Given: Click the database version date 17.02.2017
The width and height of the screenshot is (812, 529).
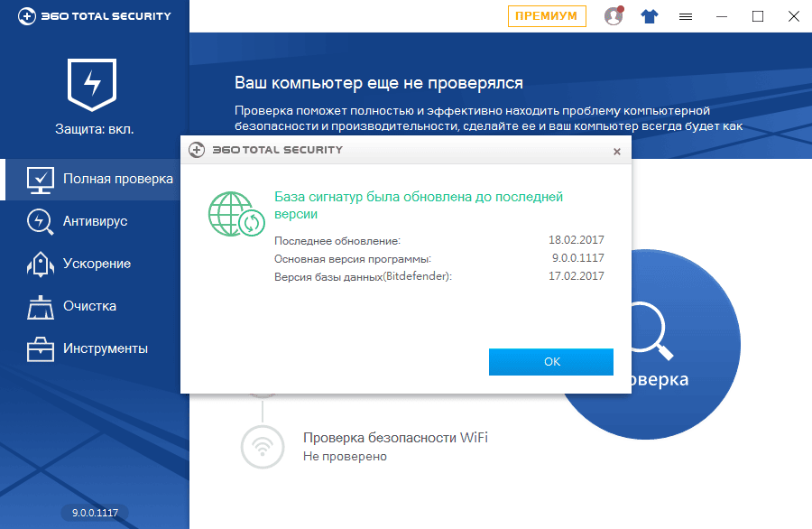Looking at the screenshot, I should 576,276.
